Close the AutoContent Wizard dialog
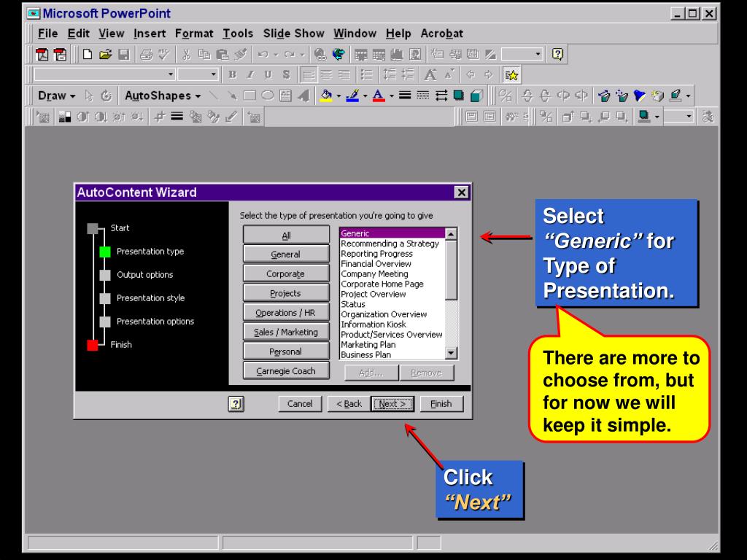This screenshot has height=560, width=747. coord(461,192)
